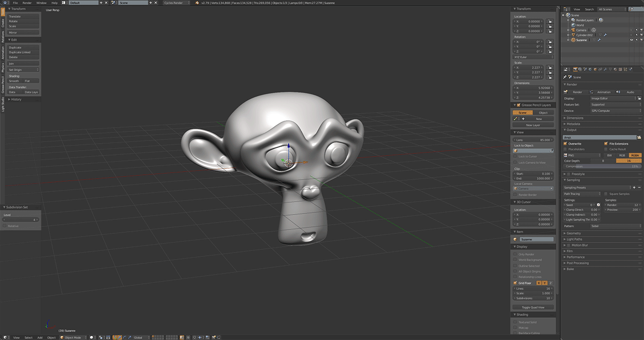Click the seed animate clock icon

click(598, 205)
